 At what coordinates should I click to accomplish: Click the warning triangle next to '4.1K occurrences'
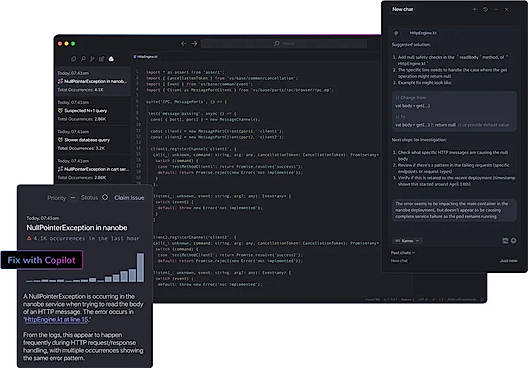point(29,238)
